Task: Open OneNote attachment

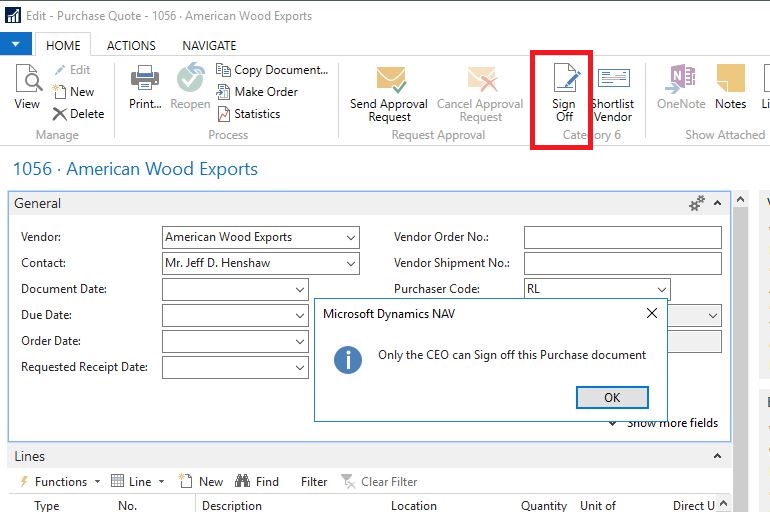Action: 682,87
